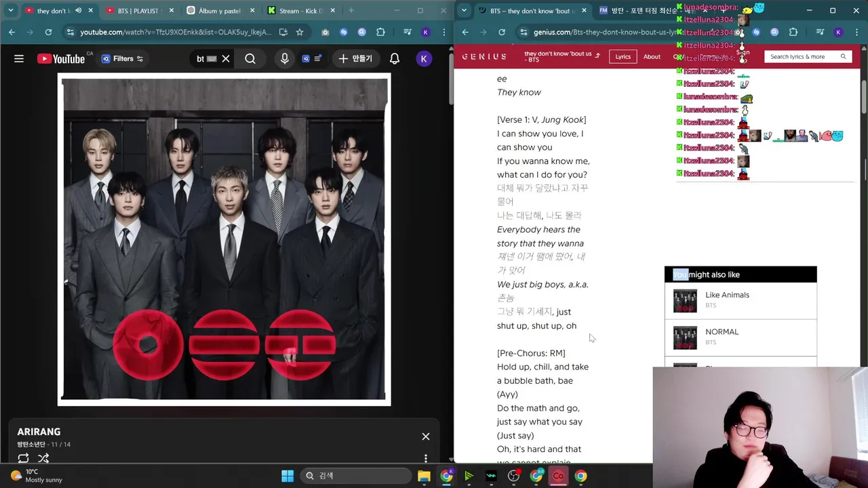The width and height of the screenshot is (868, 488).
Task: Mute the 'they don't know' tab audio
Action: click(x=79, y=11)
